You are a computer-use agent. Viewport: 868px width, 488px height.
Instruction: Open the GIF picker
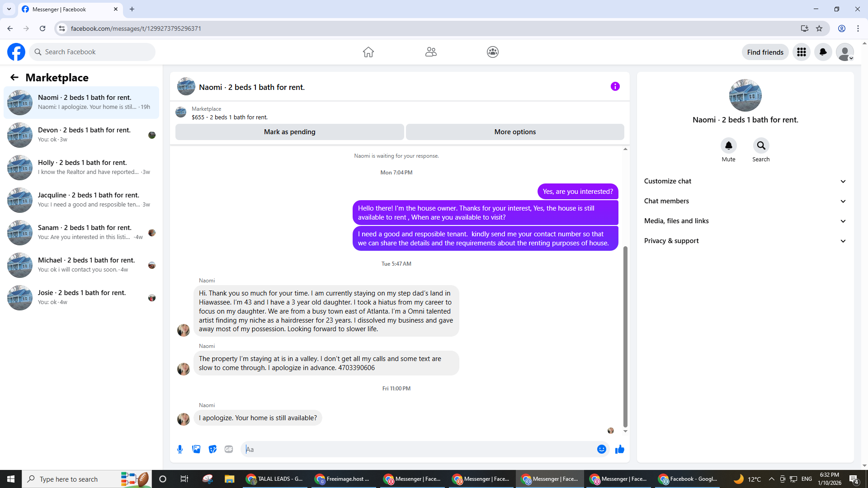[229, 449]
